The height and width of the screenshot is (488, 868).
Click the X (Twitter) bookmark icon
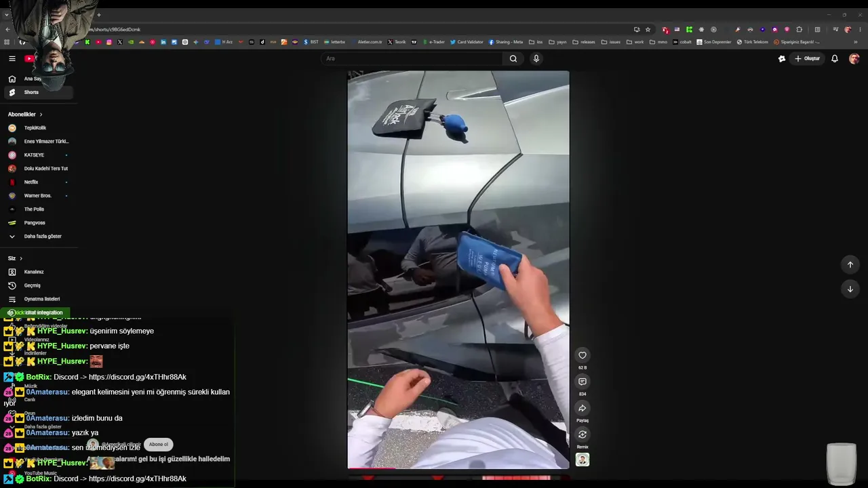click(x=120, y=42)
